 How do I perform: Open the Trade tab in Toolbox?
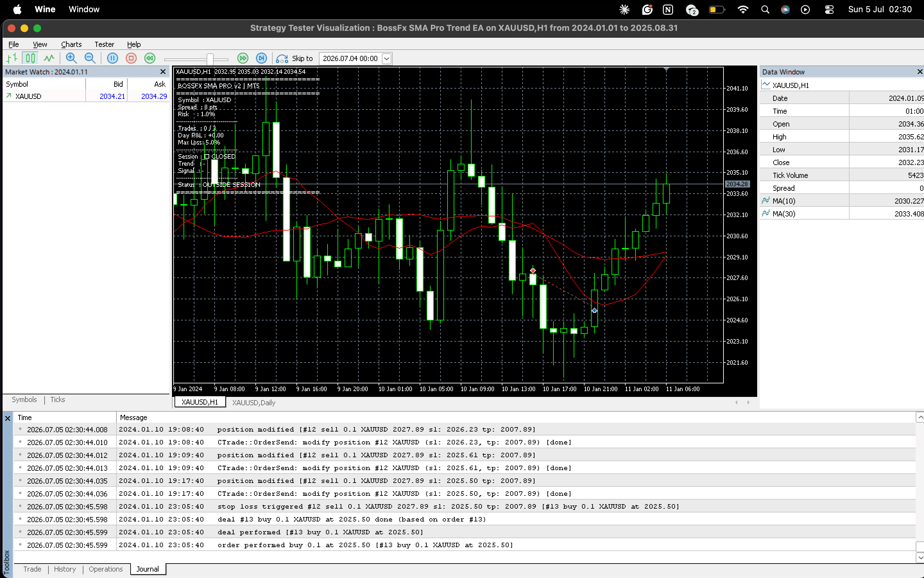32,569
